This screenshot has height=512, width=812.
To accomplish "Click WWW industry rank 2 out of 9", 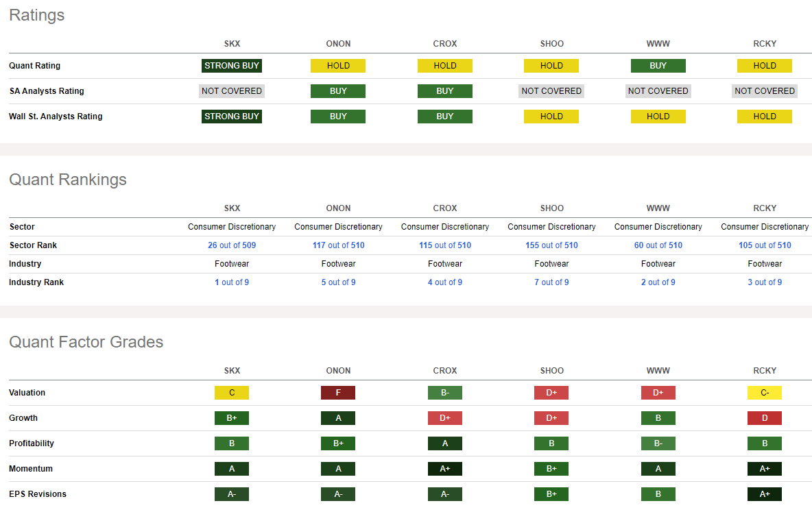I will pos(658,282).
